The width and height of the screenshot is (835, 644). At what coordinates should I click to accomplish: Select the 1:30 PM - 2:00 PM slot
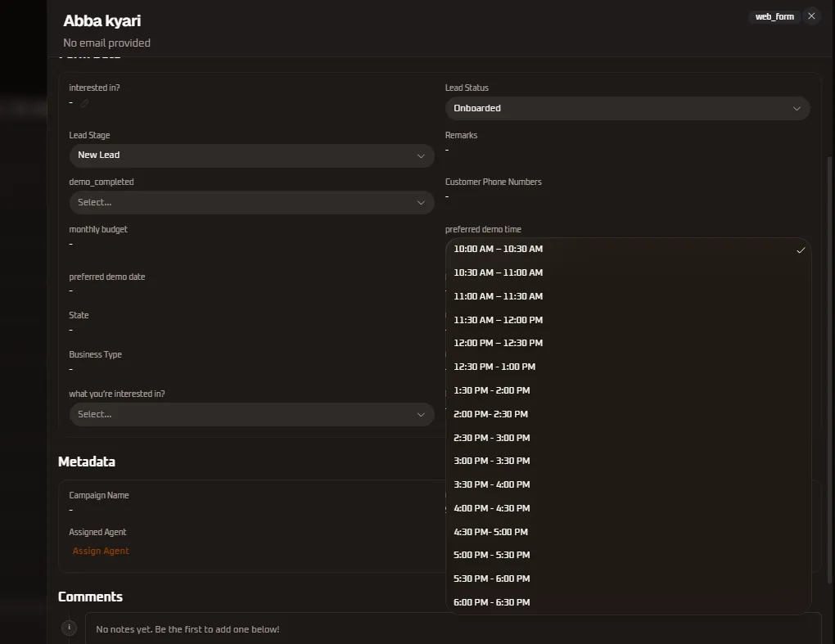629,390
